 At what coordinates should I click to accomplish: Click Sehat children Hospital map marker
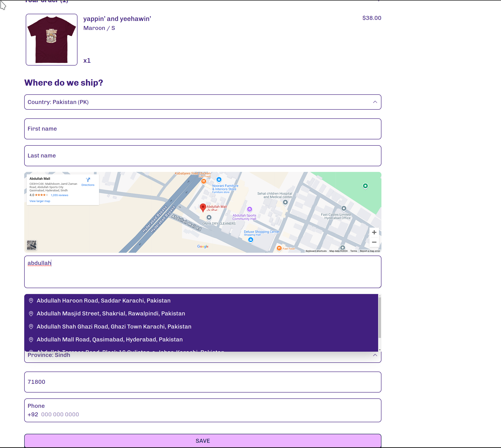coord(285,202)
